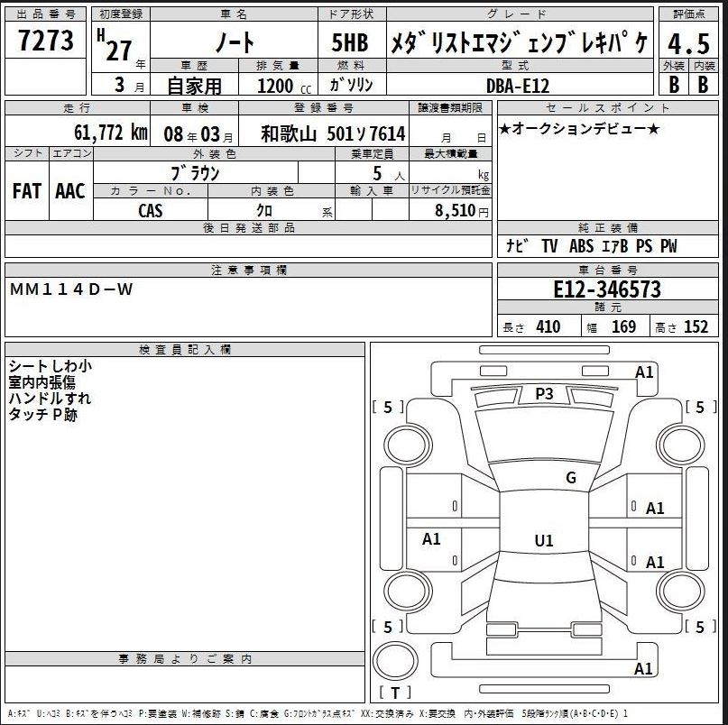The height and width of the screenshot is (725, 728).
Task: Select the exterior grade B under 外装
Action: point(674,85)
